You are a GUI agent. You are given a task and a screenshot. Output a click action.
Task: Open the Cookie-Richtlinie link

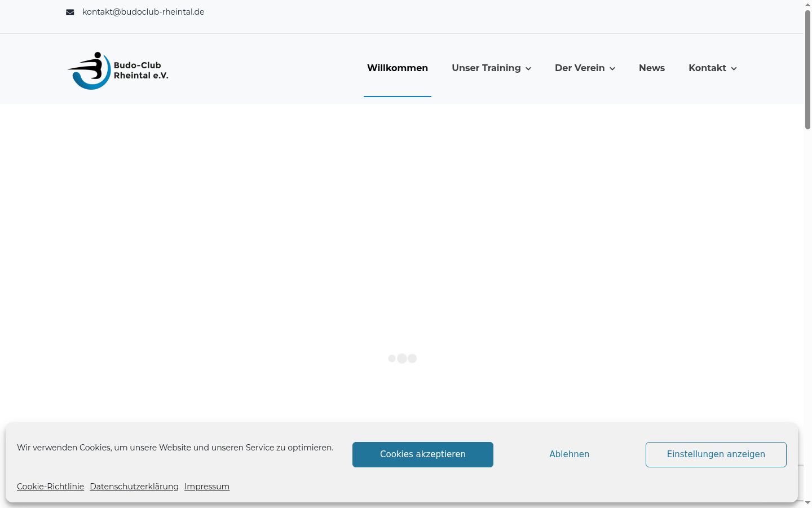click(x=50, y=487)
